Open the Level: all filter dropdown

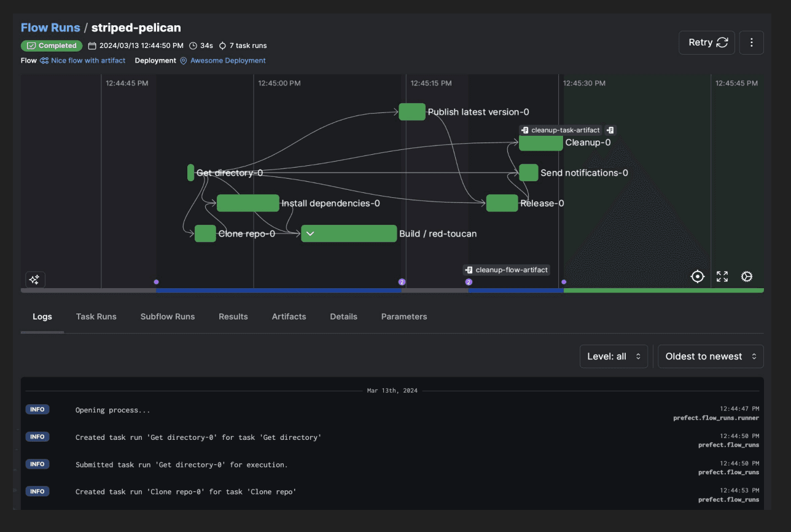(613, 356)
